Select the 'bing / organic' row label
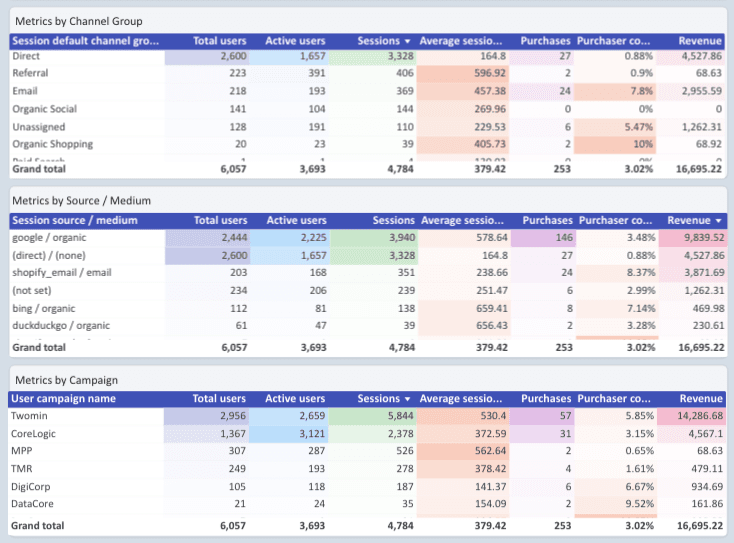 (x=44, y=308)
